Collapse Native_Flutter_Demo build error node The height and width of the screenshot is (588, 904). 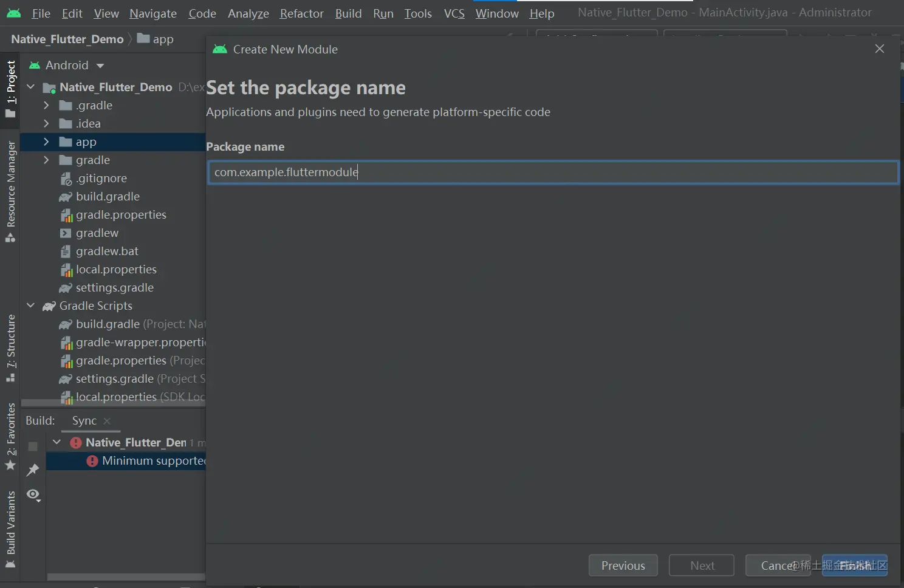pyautogui.click(x=56, y=442)
